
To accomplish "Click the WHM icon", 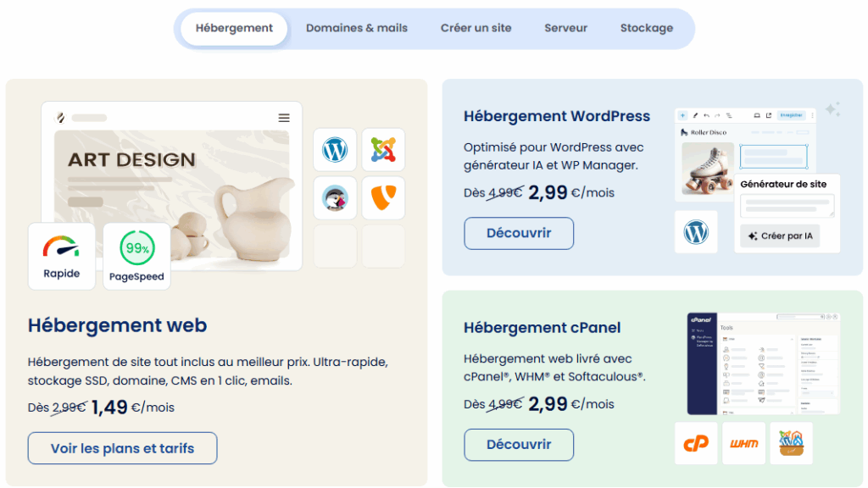I will 743,442.
